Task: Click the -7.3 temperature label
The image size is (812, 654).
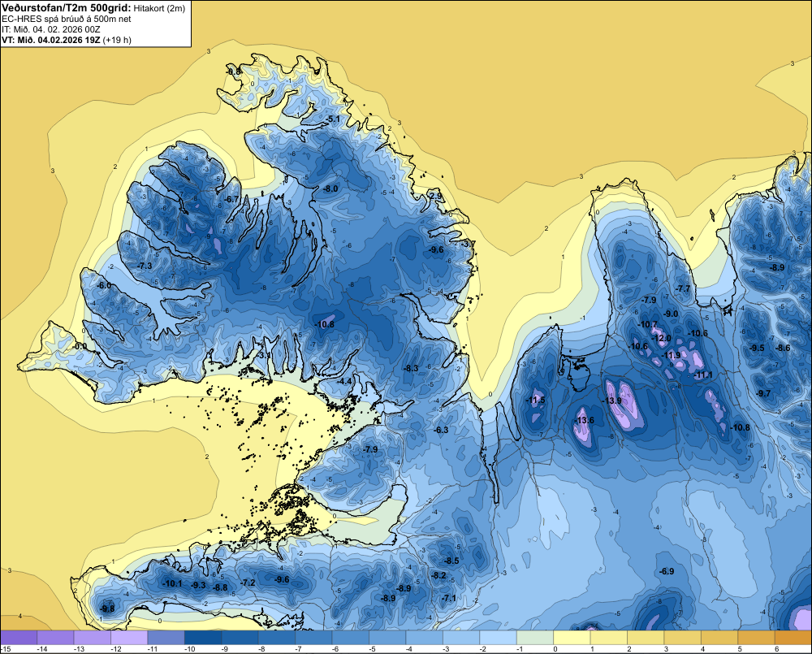Action: 145,266
